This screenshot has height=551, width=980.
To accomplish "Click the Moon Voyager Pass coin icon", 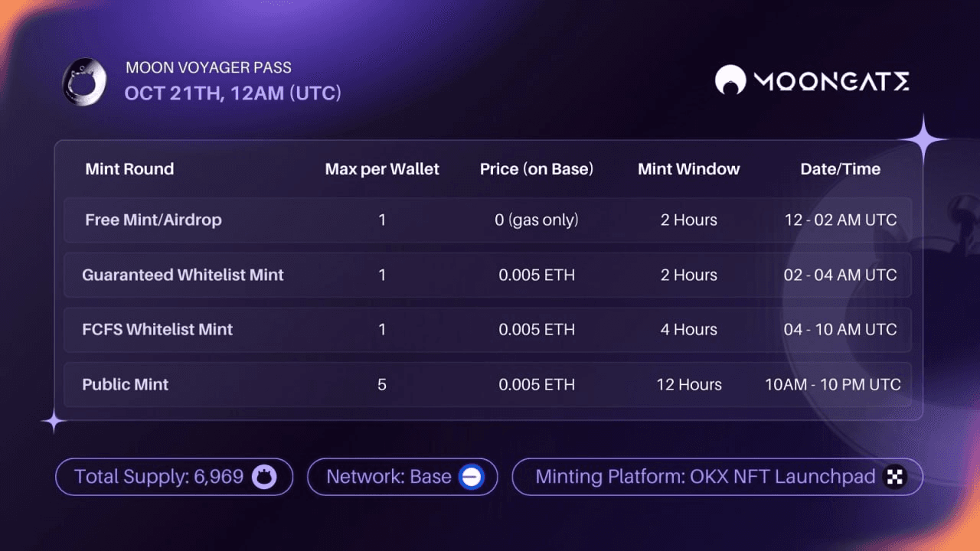I will 84,82.
